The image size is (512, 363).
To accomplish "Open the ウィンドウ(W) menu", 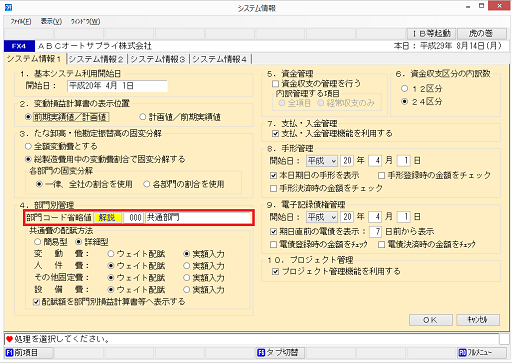I will tap(85, 22).
